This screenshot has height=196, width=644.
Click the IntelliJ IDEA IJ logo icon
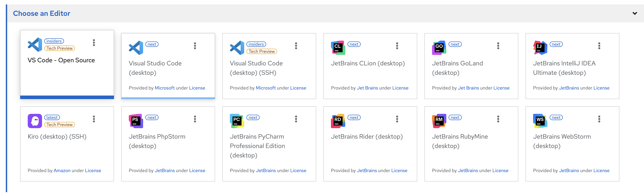pos(540,48)
